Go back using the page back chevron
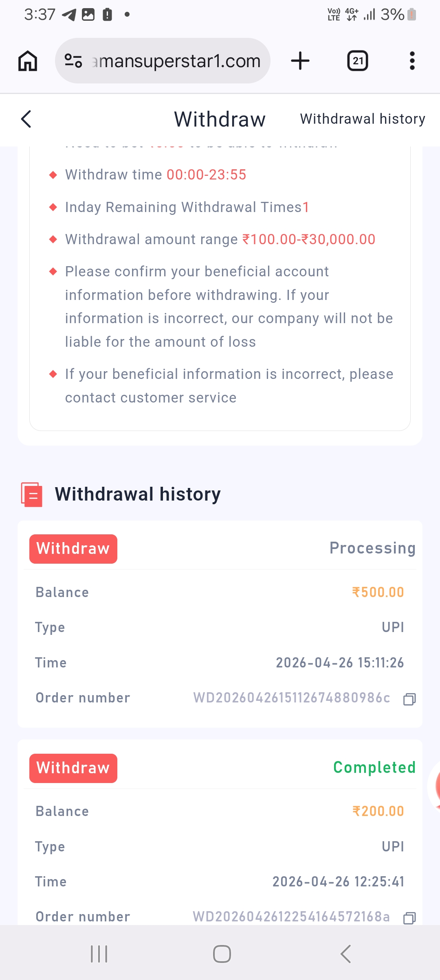The image size is (440, 980). 26,119
